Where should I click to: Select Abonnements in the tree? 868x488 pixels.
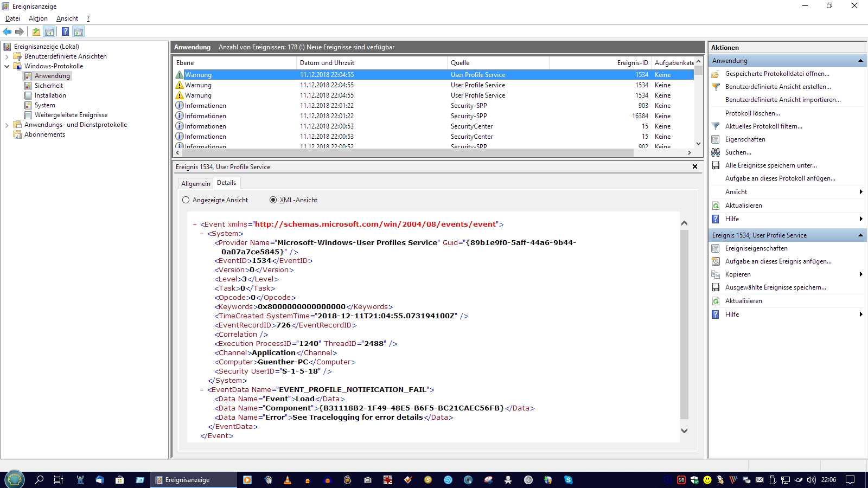[x=44, y=134]
